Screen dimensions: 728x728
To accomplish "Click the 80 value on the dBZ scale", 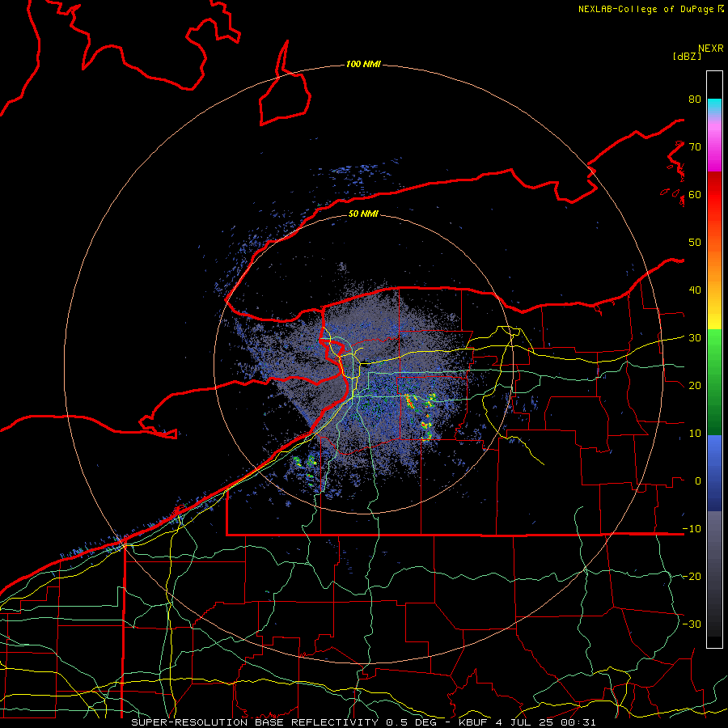I will [695, 99].
